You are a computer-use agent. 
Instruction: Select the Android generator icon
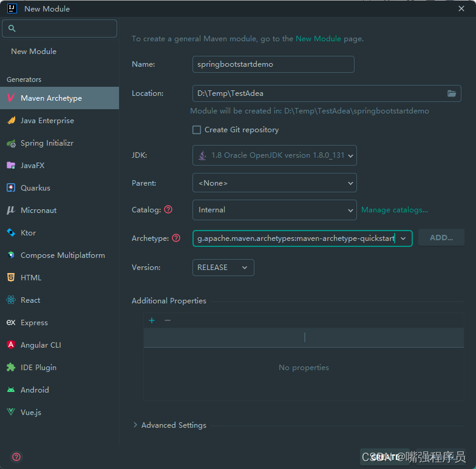[x=11, y=390]
